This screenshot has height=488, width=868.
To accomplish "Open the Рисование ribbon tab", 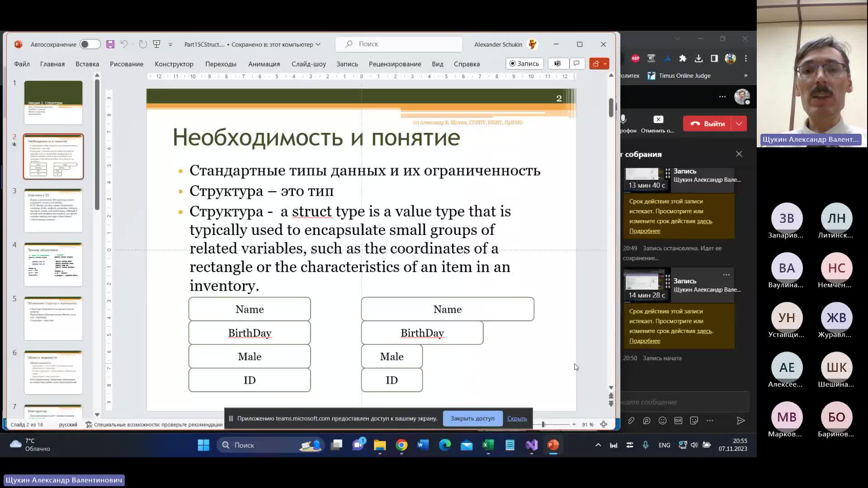I will (127, 64).
